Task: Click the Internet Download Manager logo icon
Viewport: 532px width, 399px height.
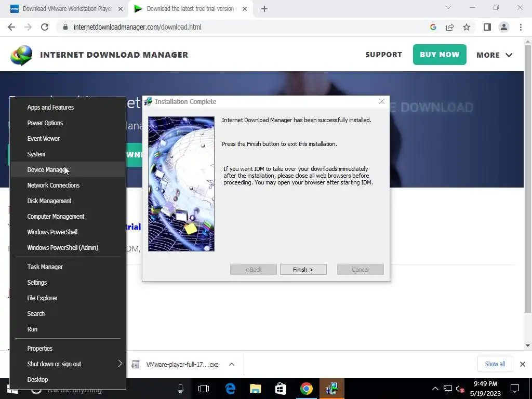Action: click(21, 55)
